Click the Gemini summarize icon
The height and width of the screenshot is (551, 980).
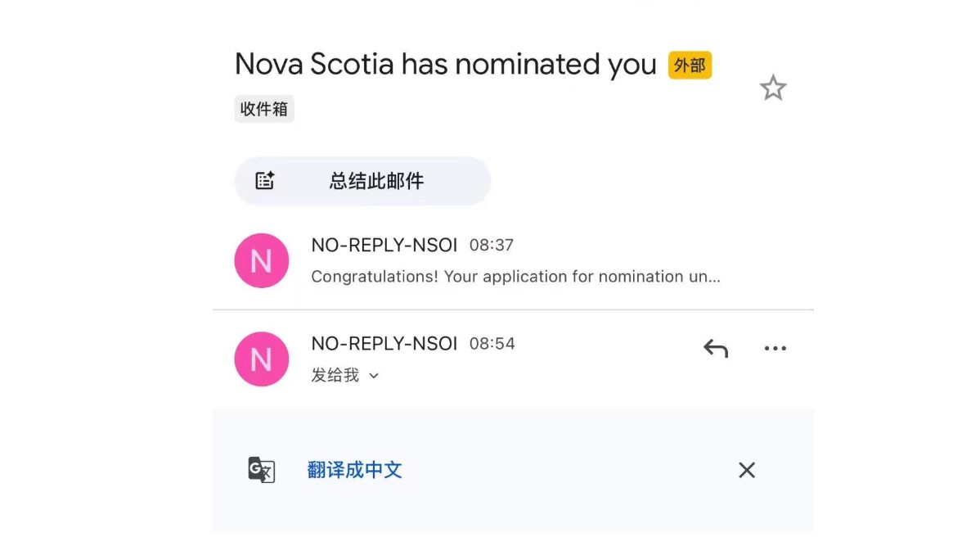[263, 180]
